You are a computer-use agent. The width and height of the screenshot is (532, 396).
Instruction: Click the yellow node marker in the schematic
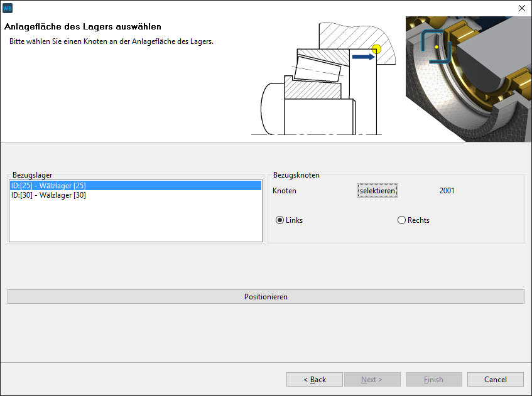click(376, 49)
